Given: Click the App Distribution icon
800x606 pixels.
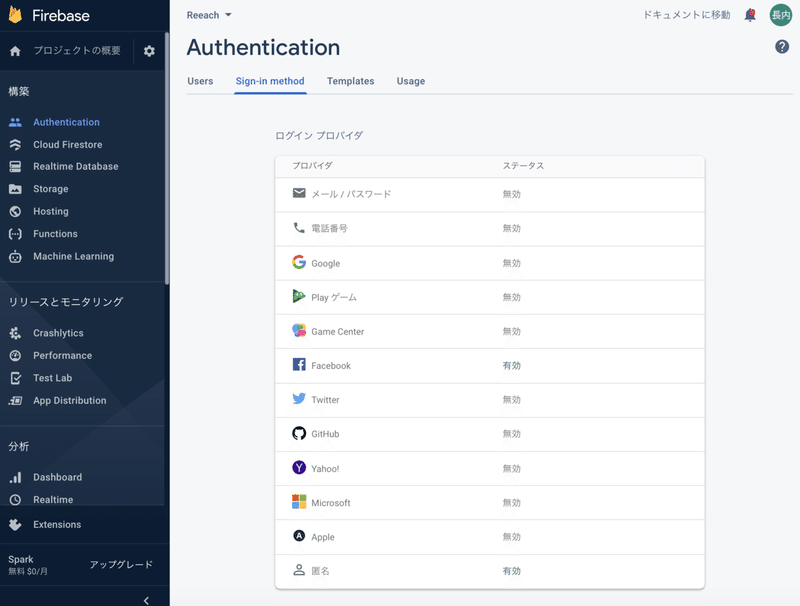Looking at the screenshot, I should point(15,400).
